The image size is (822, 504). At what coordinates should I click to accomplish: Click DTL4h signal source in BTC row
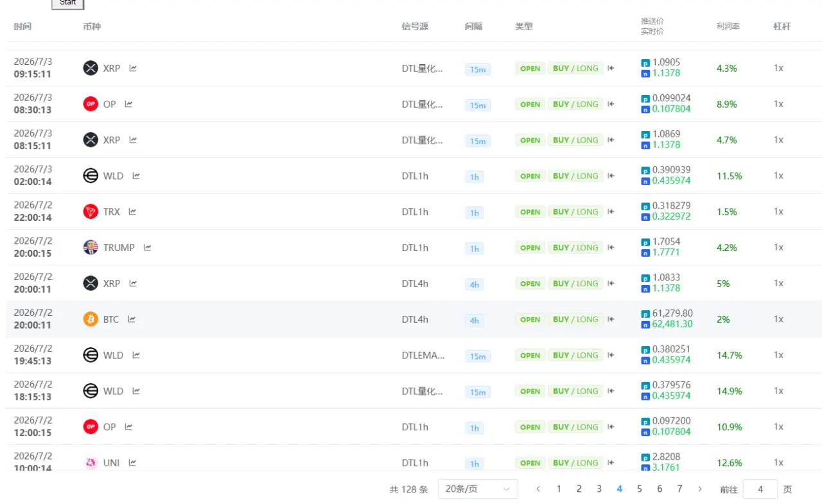click(415, 319)
